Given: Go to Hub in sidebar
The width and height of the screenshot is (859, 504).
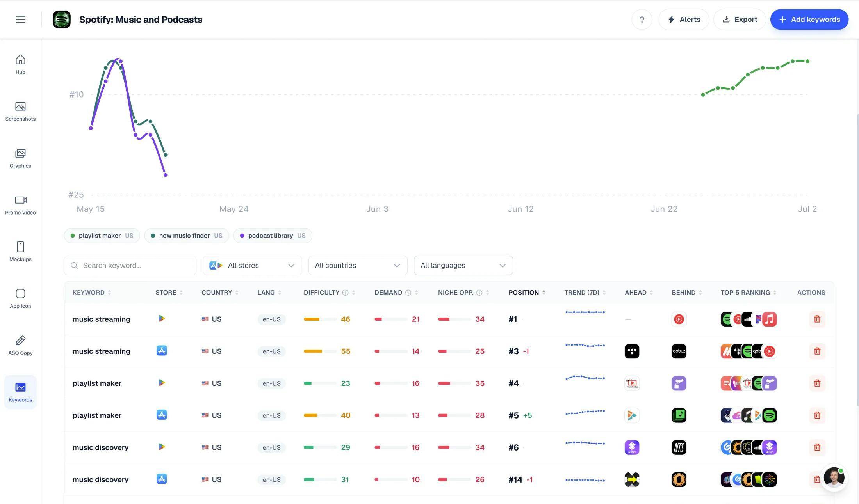Looking at the screenshot, I should coord(20,64).
